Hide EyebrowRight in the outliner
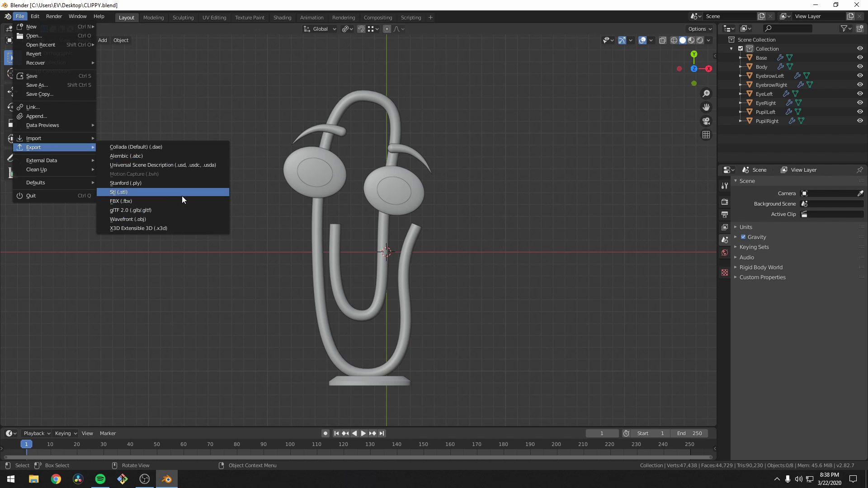Screen dimensions: 868x488 pos(860,84)
